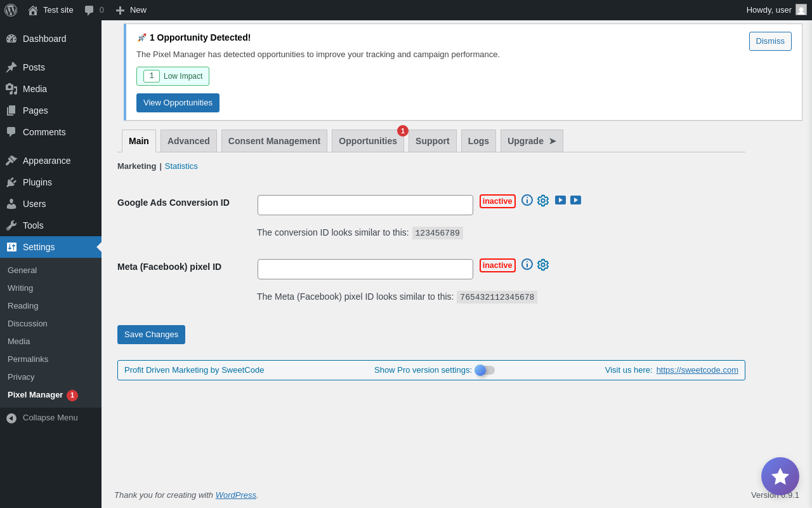This screenshot has width=812, height=508.
Task: Open the WordPress logo menu
Action: (x=11, y=10)
